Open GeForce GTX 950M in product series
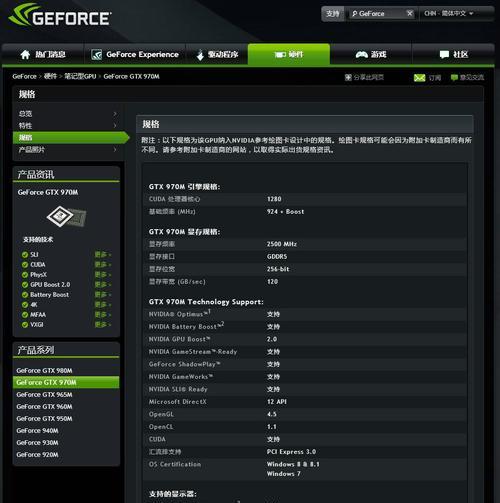The height and width of the screenshot is (503, 500). click(44, 419)
